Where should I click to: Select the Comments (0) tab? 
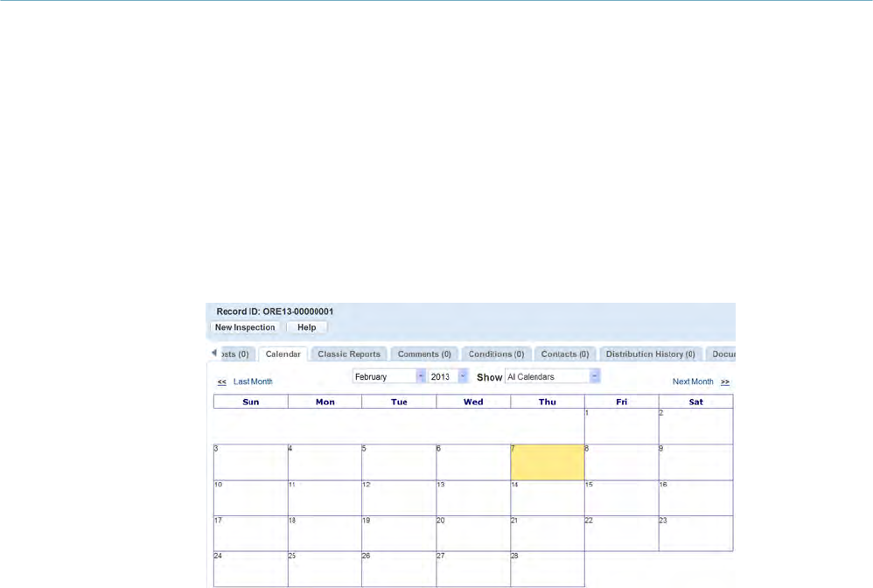pyautogui.click(x=424, y=354)
